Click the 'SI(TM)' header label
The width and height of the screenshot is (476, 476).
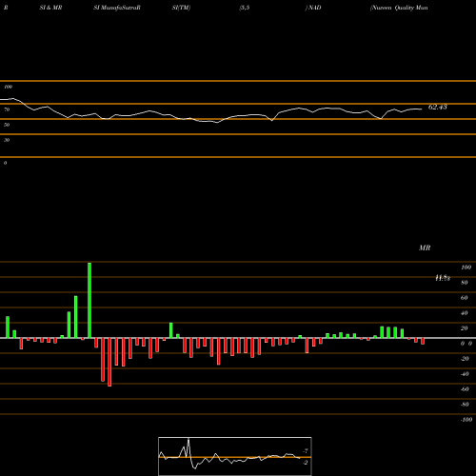click(181, 8)
